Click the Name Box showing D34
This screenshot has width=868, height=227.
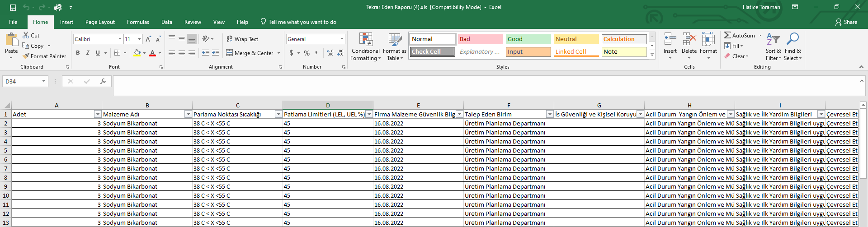coord(22,81)
